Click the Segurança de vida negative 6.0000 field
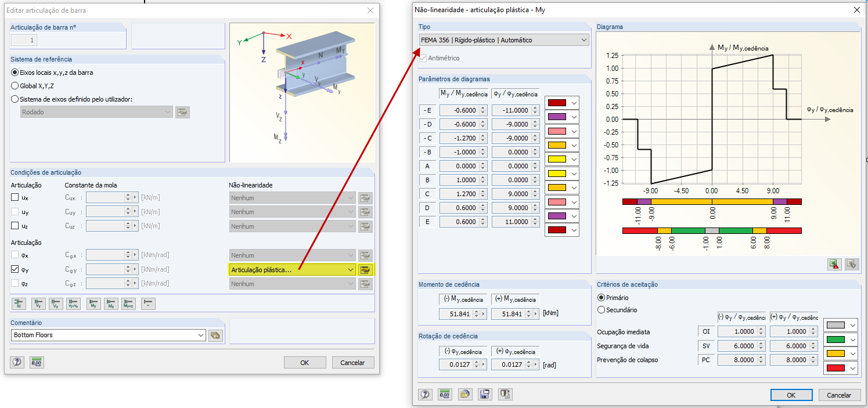The width and height of the screenshot is (868, 408). pos(741,346)
